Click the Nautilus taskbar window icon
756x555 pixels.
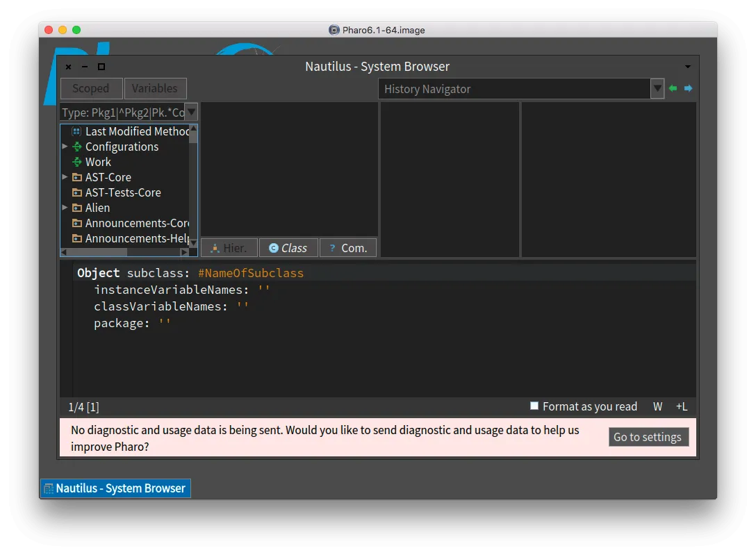[49, 488]
